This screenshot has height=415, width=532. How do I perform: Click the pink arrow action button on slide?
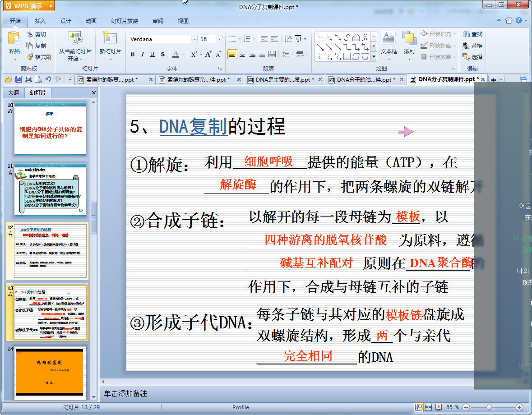(405, 131)
